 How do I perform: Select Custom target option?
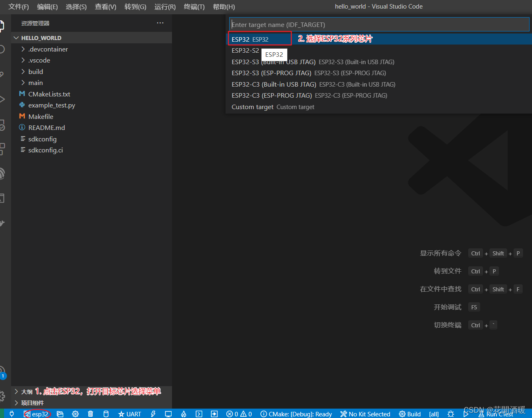coord(379,107)
